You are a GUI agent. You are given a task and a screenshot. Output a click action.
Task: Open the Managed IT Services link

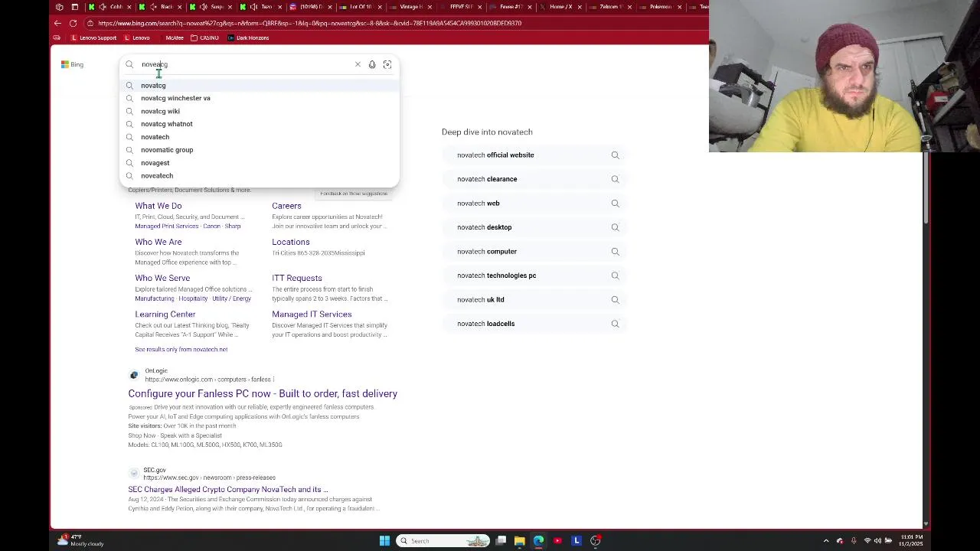coord(312,315)
